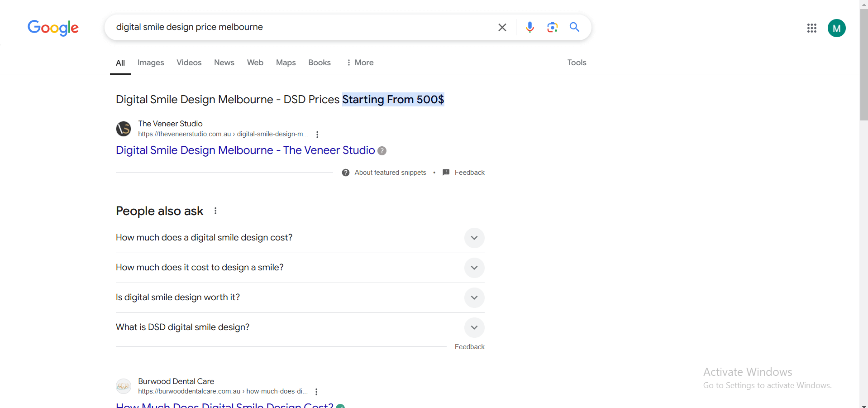Click the magnifying glass search button
The width and height of the screenshot is (868, 408).
point(574,27)
